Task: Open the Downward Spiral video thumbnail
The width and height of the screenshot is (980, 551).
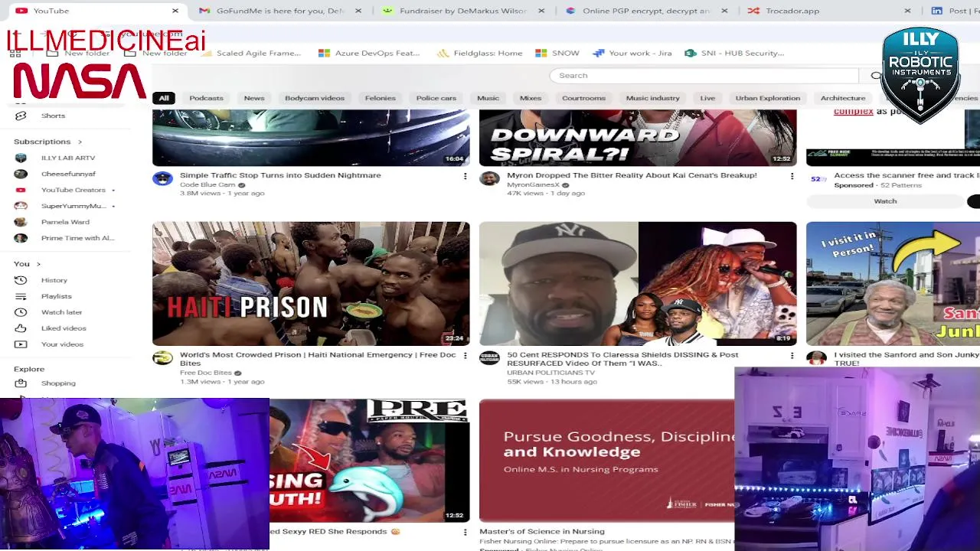Action: (x=638, y=138)
